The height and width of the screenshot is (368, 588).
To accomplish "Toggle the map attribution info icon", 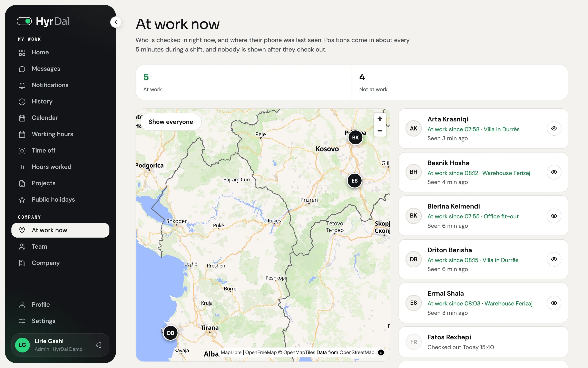I will [x=381, y=352].
